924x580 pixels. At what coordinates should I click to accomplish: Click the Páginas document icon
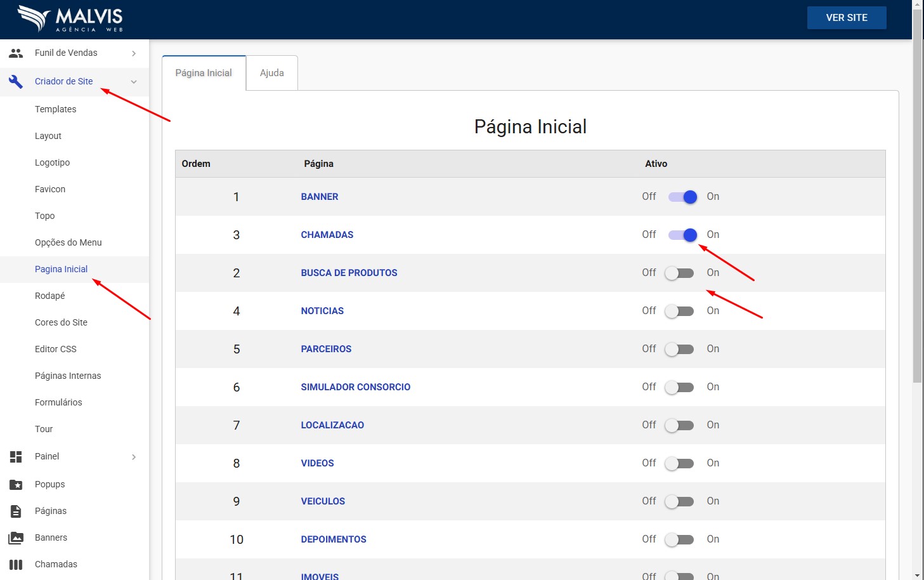click(x=16, y=511)
